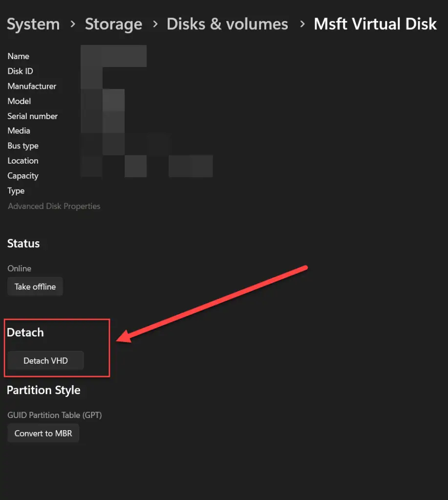Click the chevron after Disks & volumes
The height and width of the screenshot is (500, 448).
point(301,24)
